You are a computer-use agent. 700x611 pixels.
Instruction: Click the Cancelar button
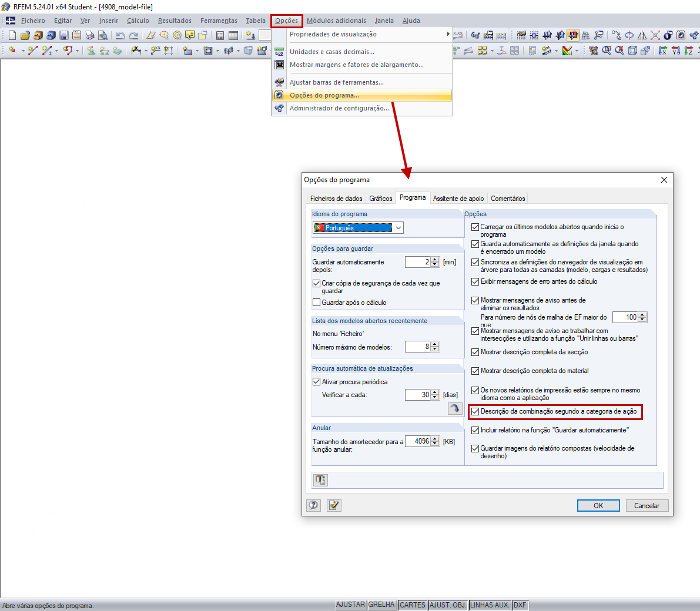coord(647,505)
